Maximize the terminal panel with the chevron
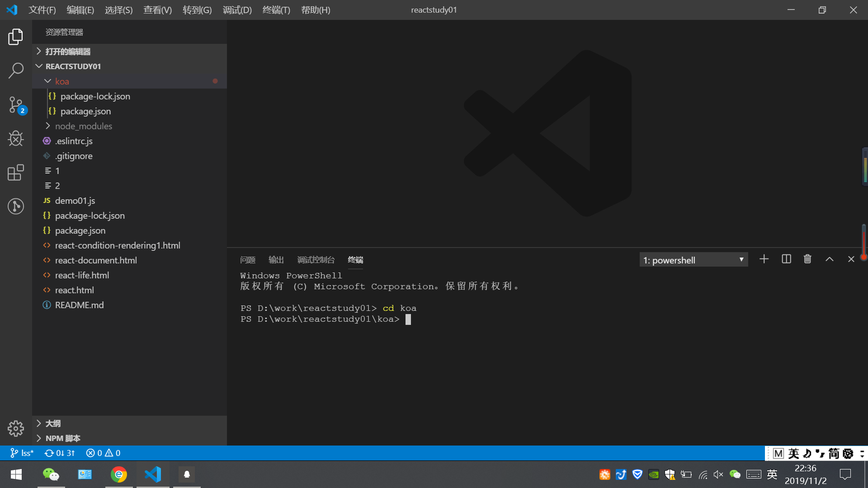The image size is (868, 488). 830,259
